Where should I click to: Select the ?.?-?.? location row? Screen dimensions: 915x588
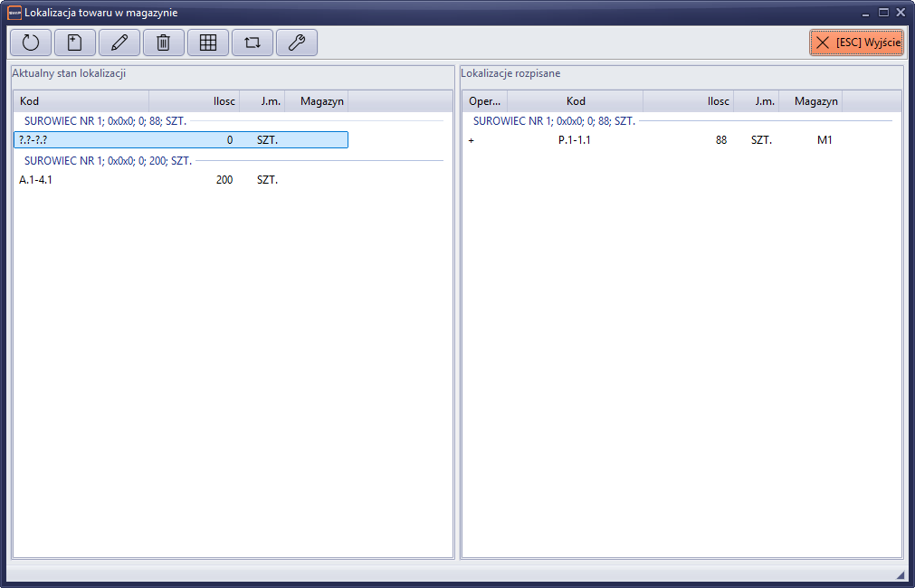tap(181, 140)
